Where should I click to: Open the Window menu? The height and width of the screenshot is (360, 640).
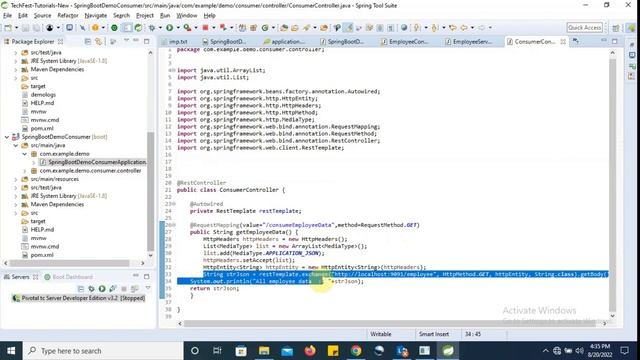[187, 16]
